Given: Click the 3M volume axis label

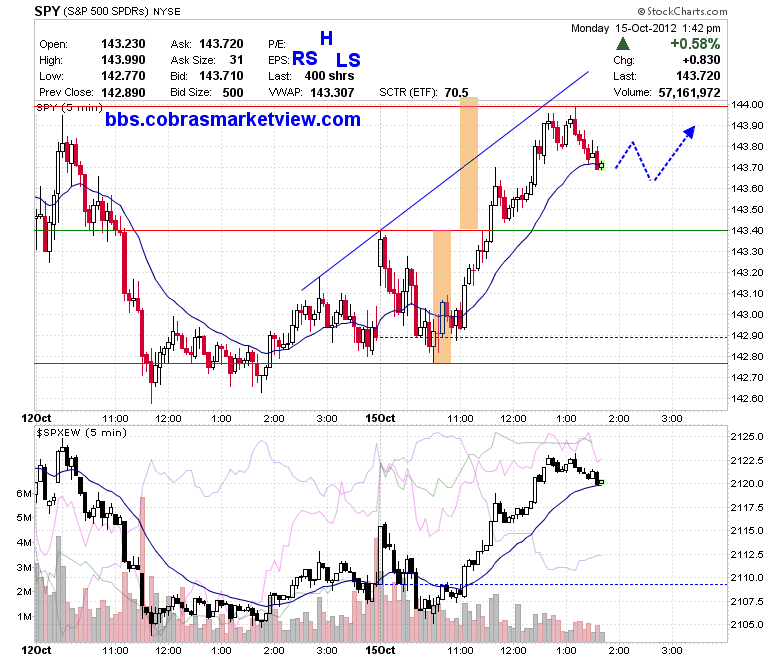Looking at the screenshot, I should (x=24, y=567).
